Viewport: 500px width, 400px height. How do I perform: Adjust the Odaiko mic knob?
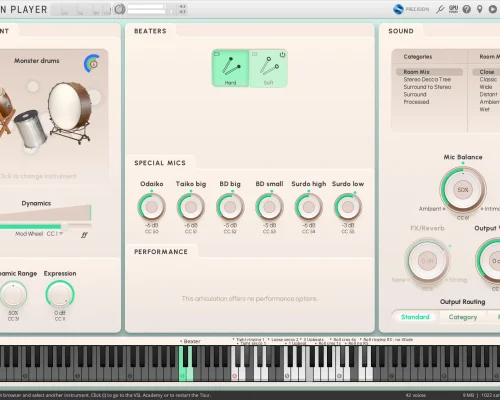[x=152, y=207]
